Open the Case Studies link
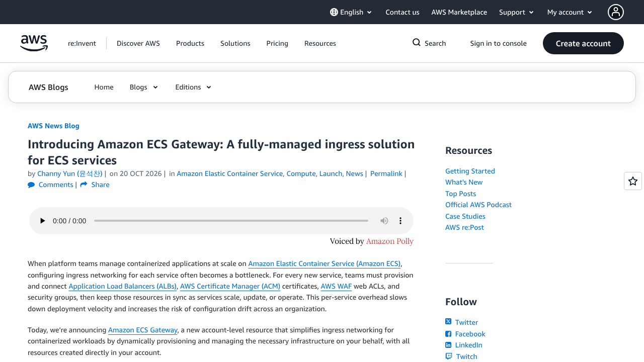This screenshot has height=362, width=644. pos(465,216)
